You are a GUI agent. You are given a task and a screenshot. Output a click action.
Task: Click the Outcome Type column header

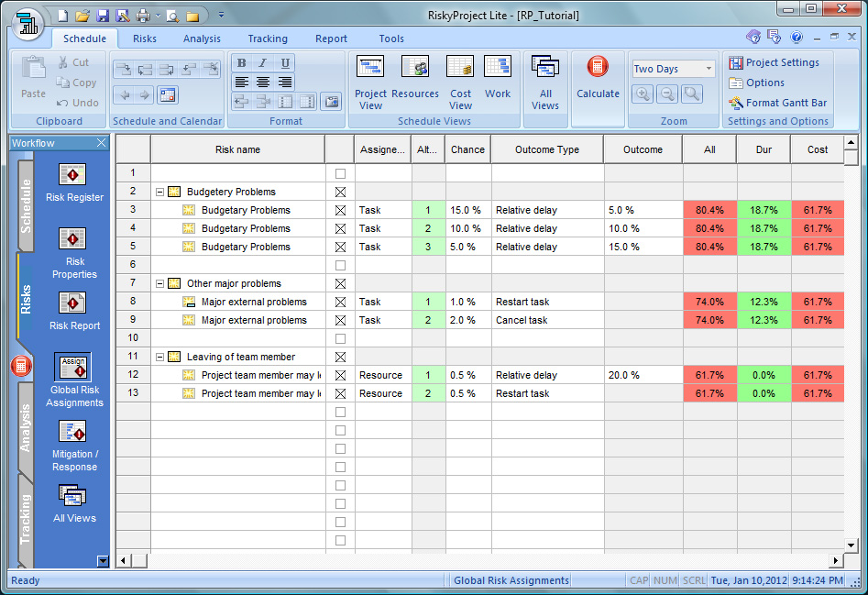[547, 149]
